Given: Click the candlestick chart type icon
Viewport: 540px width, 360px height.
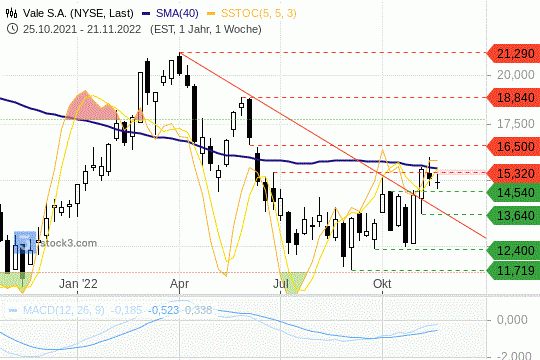Looking at the screenshot, I should point(11,13).
